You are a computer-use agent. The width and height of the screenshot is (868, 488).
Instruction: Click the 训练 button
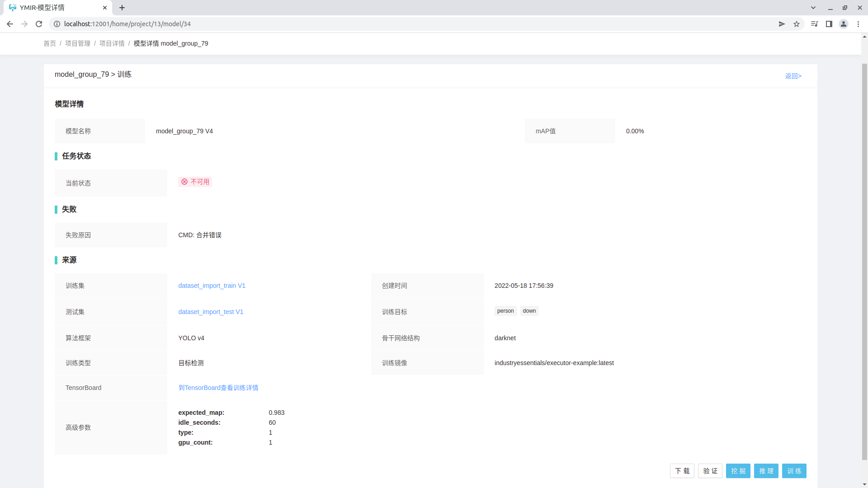[794, 471]
